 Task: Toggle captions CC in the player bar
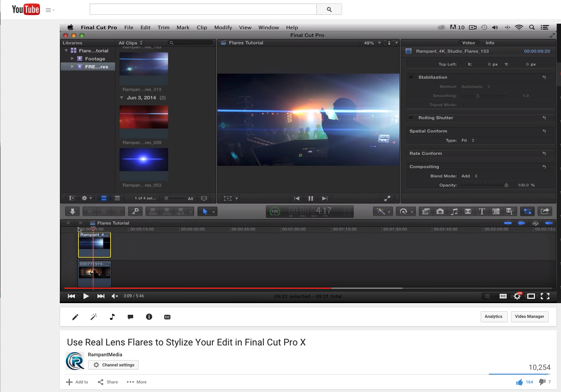(503, 296)
